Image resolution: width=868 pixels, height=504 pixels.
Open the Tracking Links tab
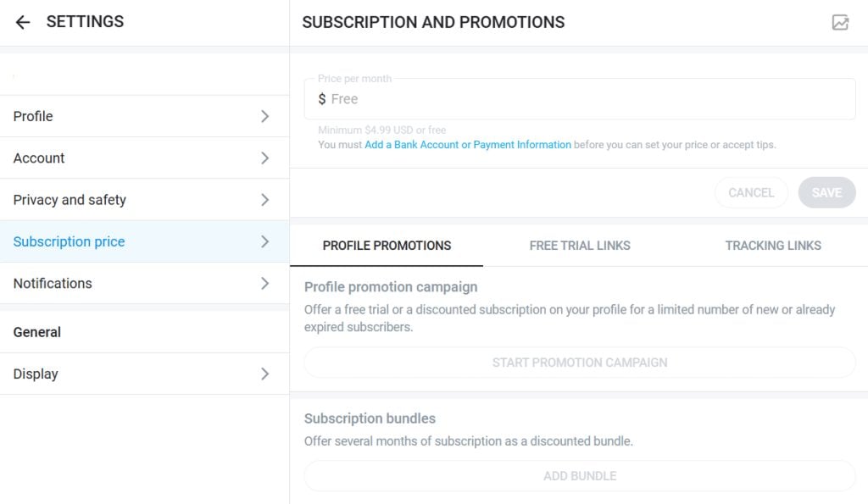tap(772, 246)
